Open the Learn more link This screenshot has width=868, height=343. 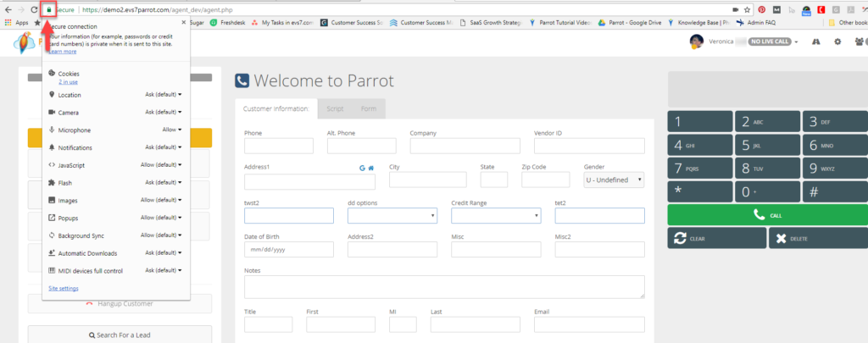[x=62, y=52]
